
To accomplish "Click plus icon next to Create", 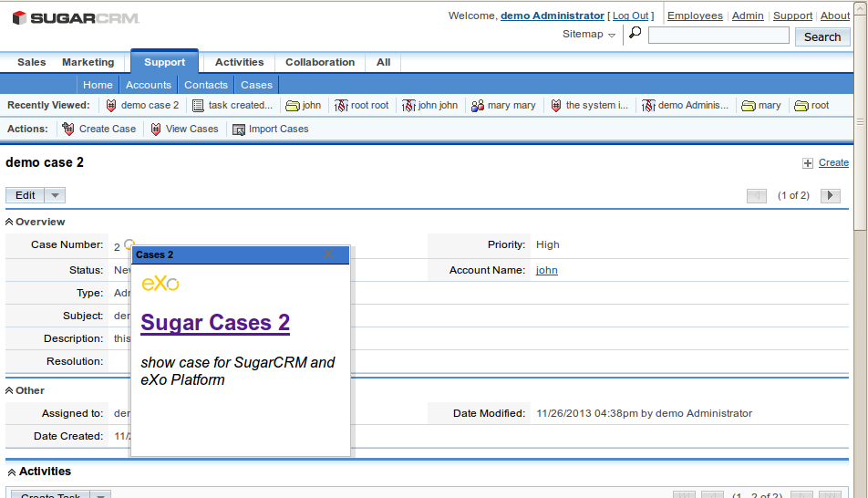I will (808, 163).
